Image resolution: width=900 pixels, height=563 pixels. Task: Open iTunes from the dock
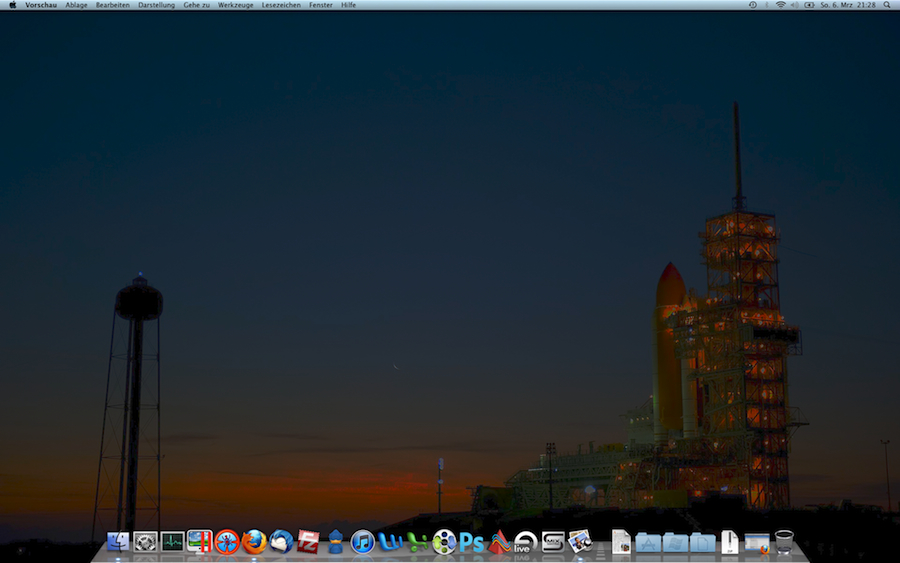pyautogui.click(x=362, y=542)
